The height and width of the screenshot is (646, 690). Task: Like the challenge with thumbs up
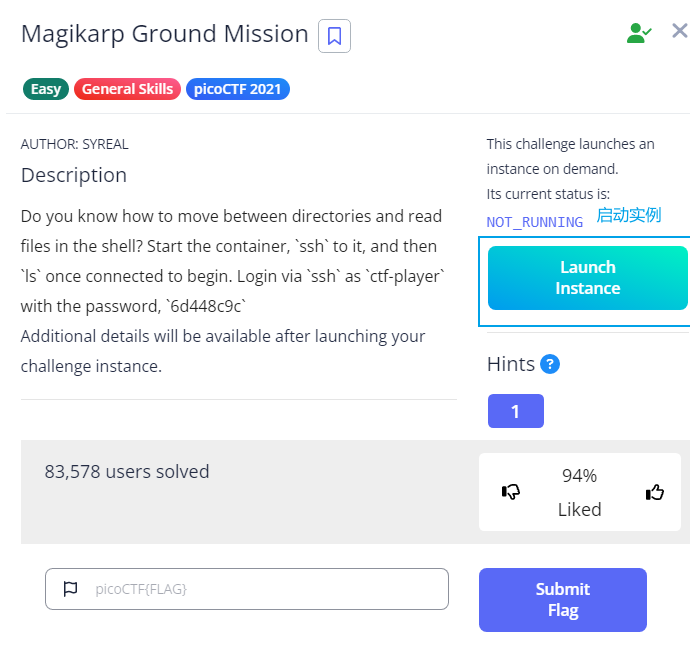pos(655,491)
